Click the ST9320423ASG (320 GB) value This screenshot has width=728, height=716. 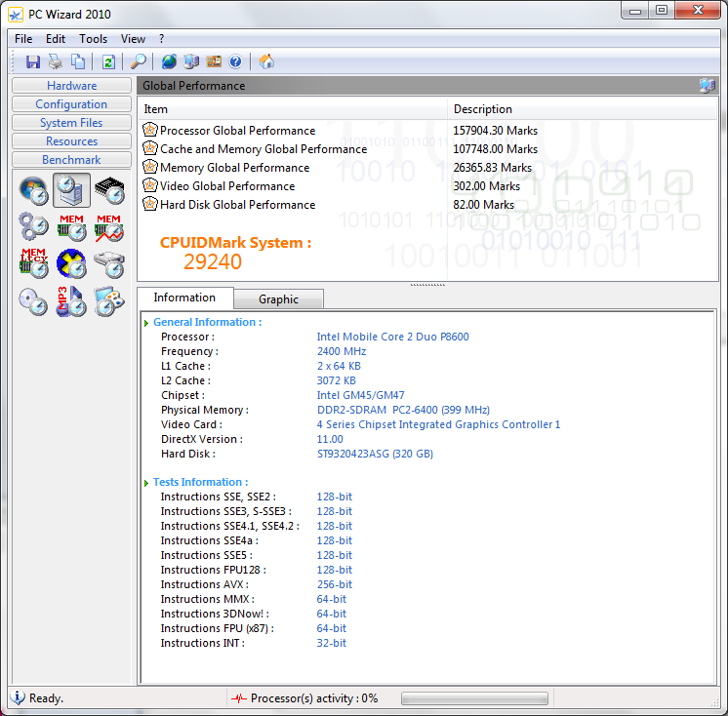(375, 454)
